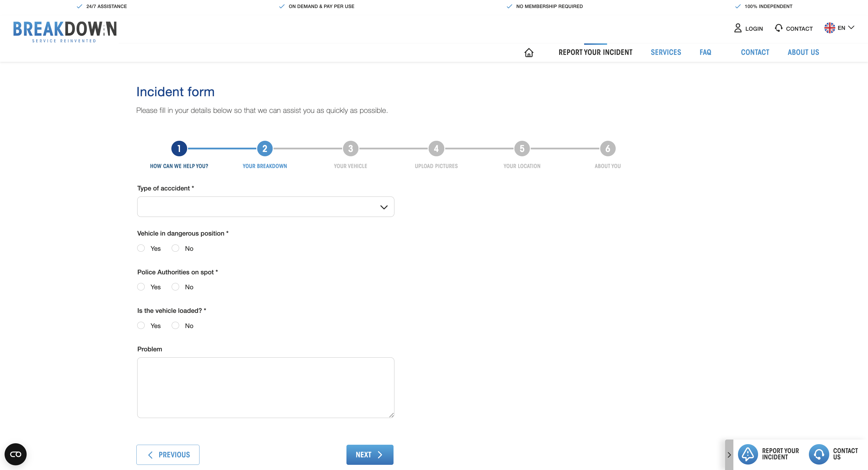This screenshot has width=868, height=470.
Task: Click the UK flag language icon
Action: (x=829, y=28)
